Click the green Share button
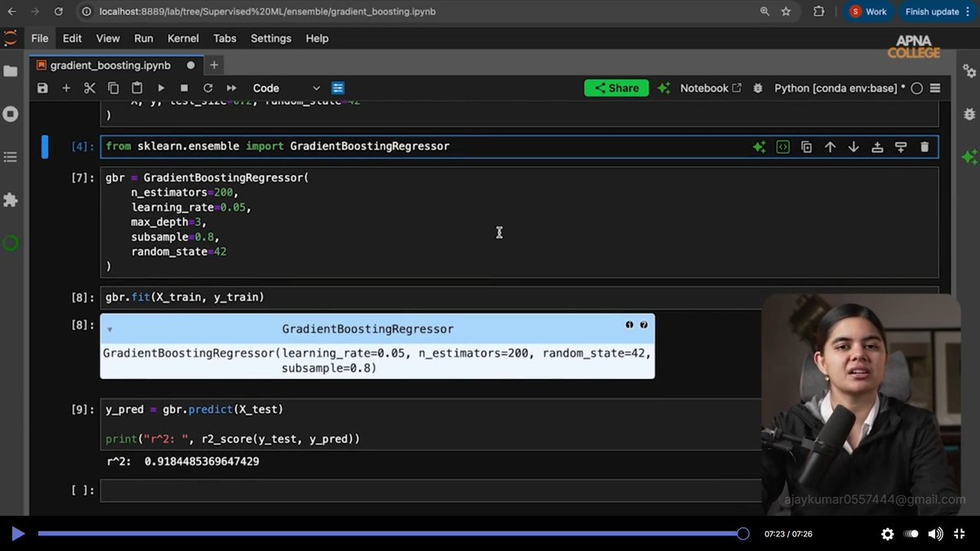This screenshot has height=551, width=980. pos(617,88)
